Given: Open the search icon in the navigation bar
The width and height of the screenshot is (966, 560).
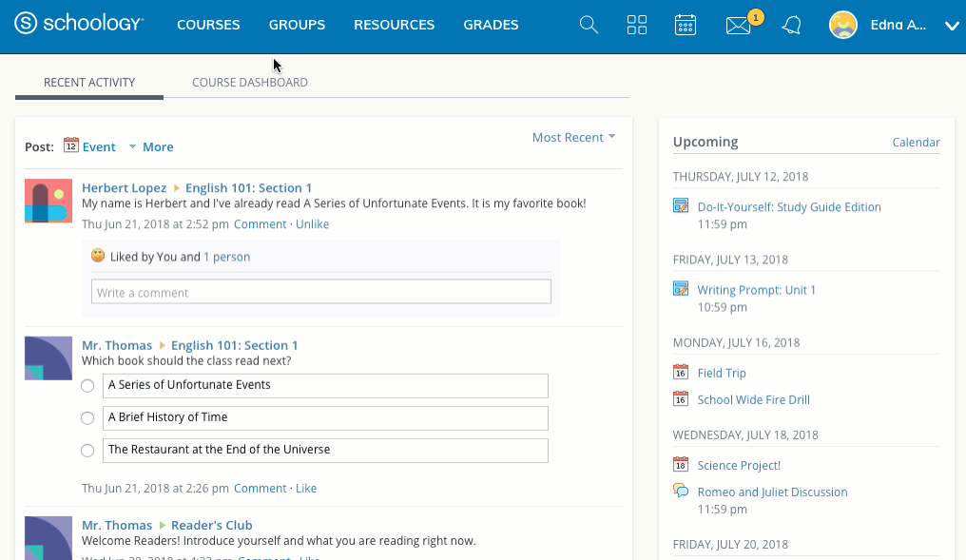Looking at the screenshot, I should pos(589,25).
